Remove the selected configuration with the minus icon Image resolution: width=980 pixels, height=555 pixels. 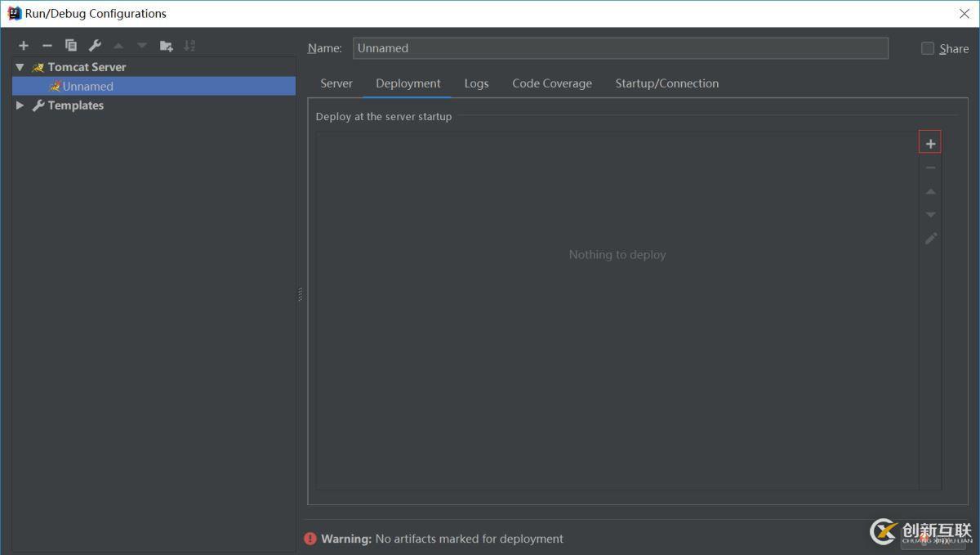click(47, 46)
